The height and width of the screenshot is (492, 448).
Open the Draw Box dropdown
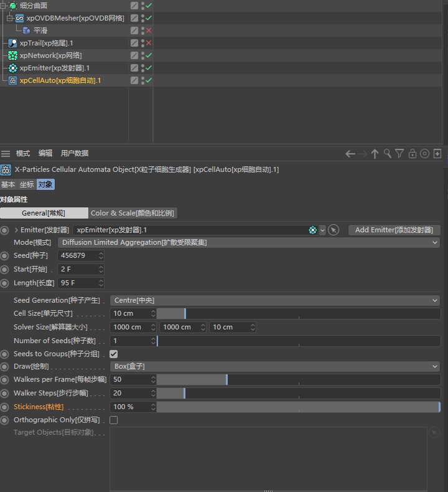(x=275, y=366)
